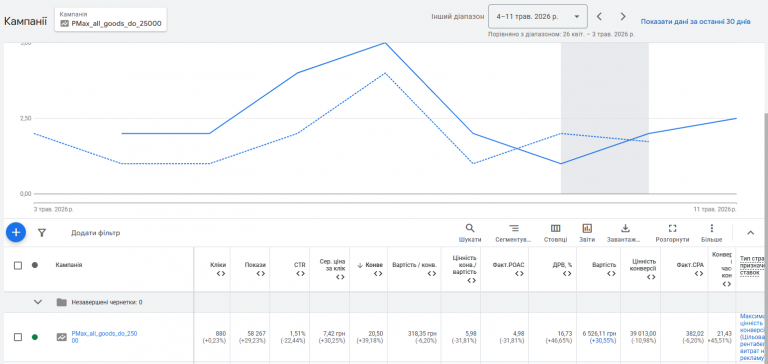
Task: Tick the select-all checkbox in table header
Action: pos(18,266)
